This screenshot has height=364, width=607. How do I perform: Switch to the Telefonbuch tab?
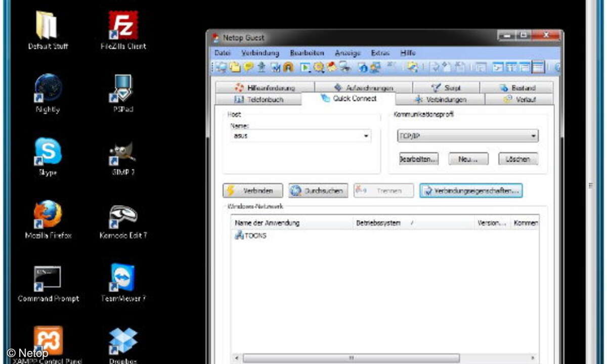258,100
